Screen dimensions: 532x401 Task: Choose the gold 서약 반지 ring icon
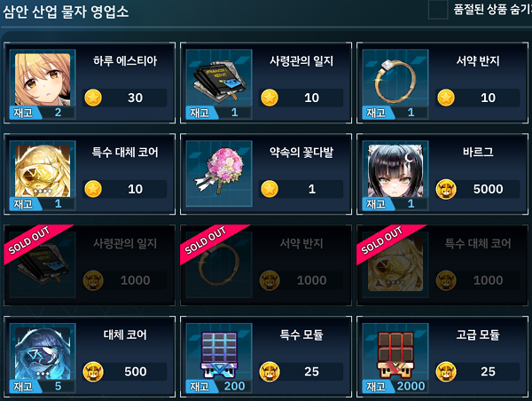(395, 81)
